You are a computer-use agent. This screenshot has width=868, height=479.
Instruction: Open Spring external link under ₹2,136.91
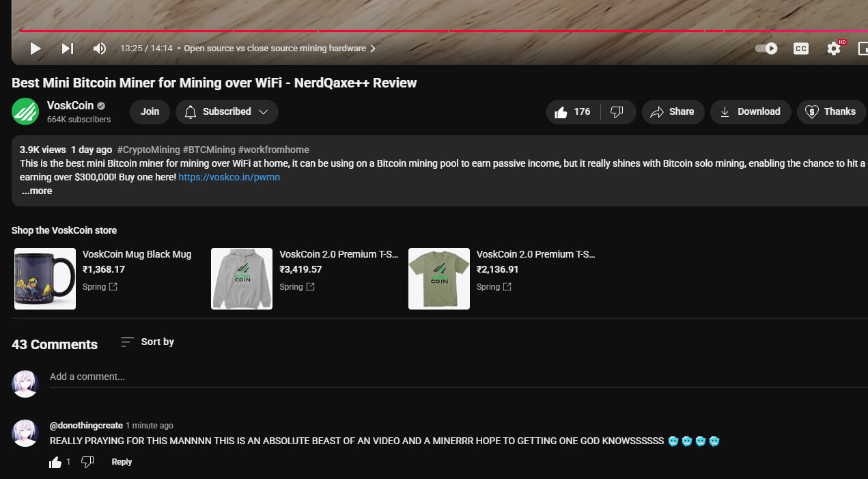tap(494, 287)
